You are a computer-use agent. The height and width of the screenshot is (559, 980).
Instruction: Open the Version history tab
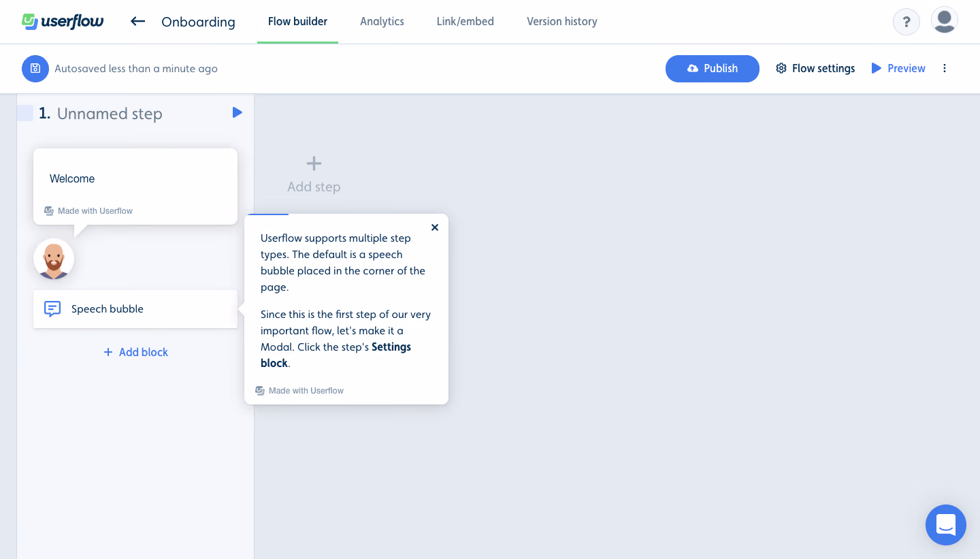click(562, 21)
